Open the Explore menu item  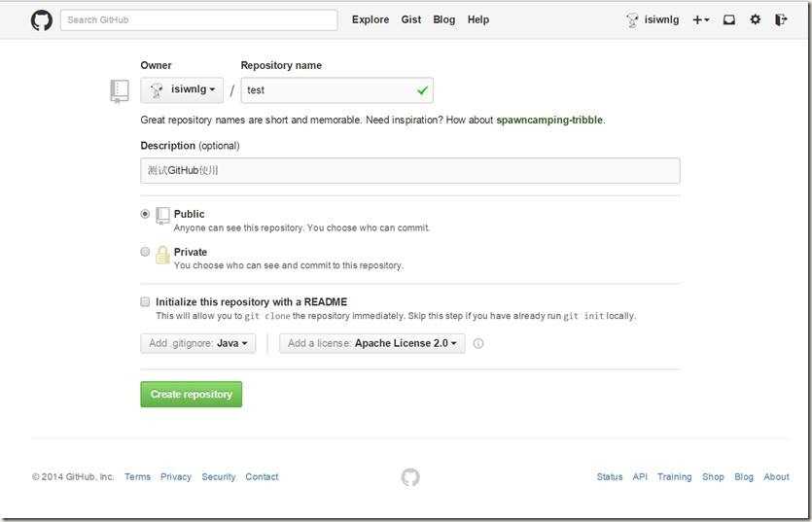click(x=371, y=19)
